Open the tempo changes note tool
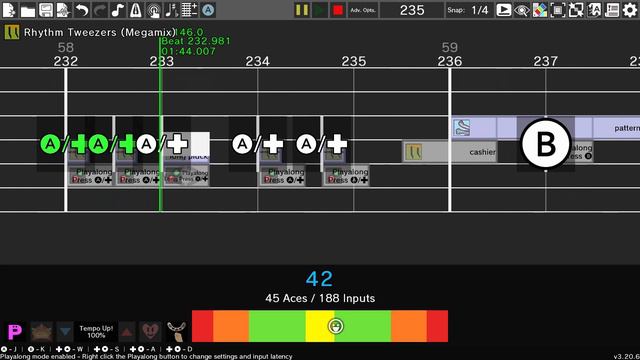Image resolution: width=640 pixels, height=360 pixels. click(x=171, y=10)
